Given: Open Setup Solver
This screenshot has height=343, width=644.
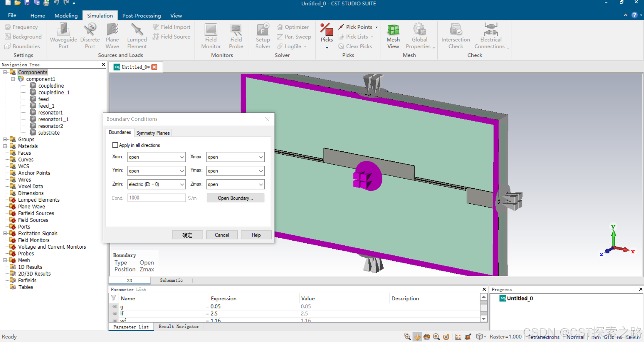Looking at the screenshot, I should coord(263,36).
